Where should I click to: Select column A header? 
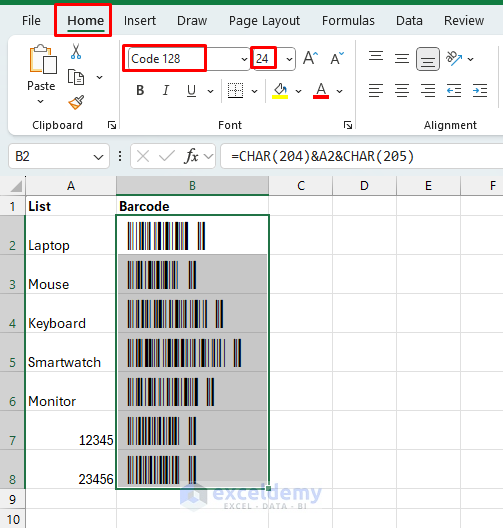(x=71, y=186)
